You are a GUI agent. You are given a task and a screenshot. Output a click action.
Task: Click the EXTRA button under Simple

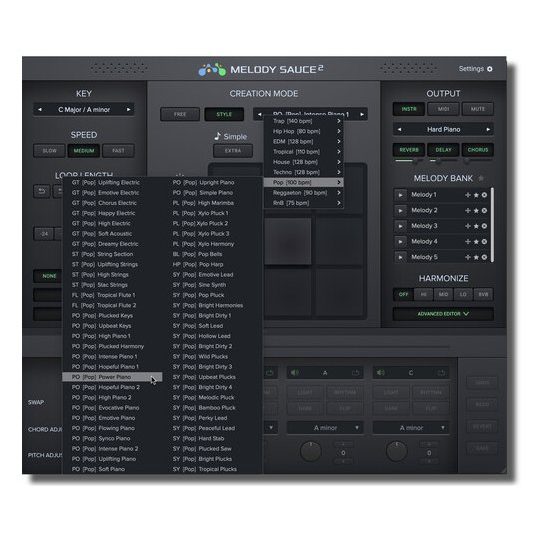233,150
